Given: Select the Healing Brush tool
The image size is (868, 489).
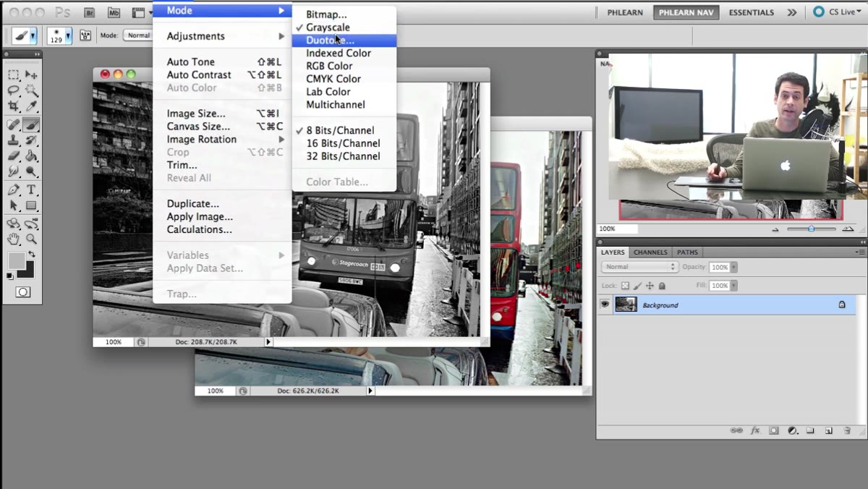Looking at the screenshot, I should (13, 125).
